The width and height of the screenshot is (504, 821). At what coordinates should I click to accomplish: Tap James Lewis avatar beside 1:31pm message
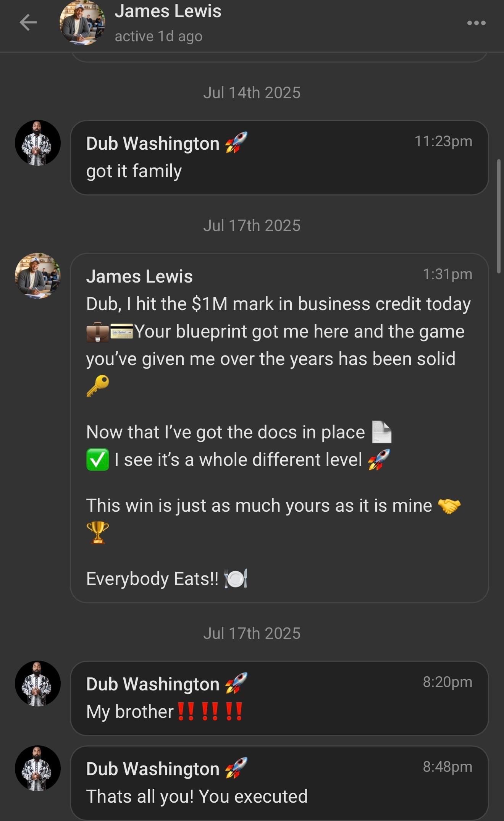pos(37,275)
